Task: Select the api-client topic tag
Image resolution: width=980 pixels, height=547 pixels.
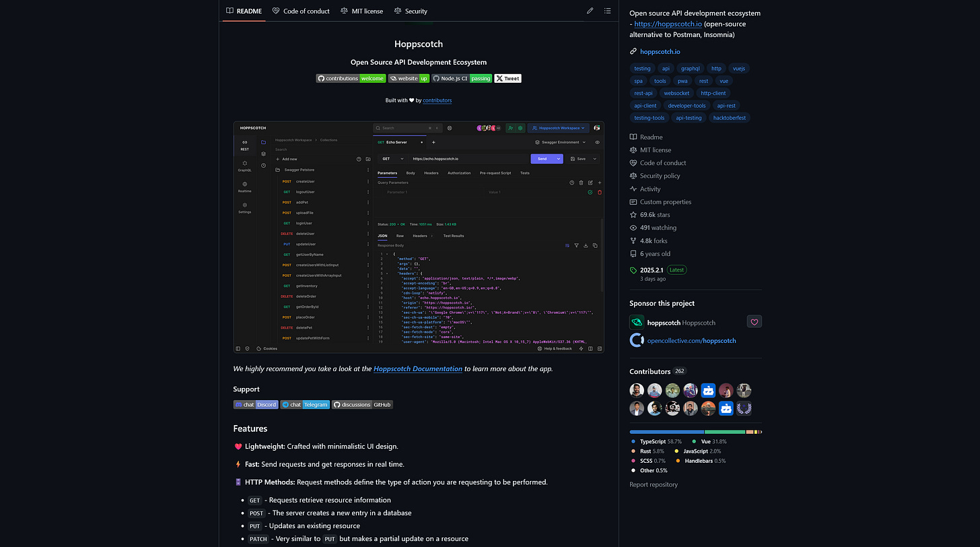Action: coord(645,106)
